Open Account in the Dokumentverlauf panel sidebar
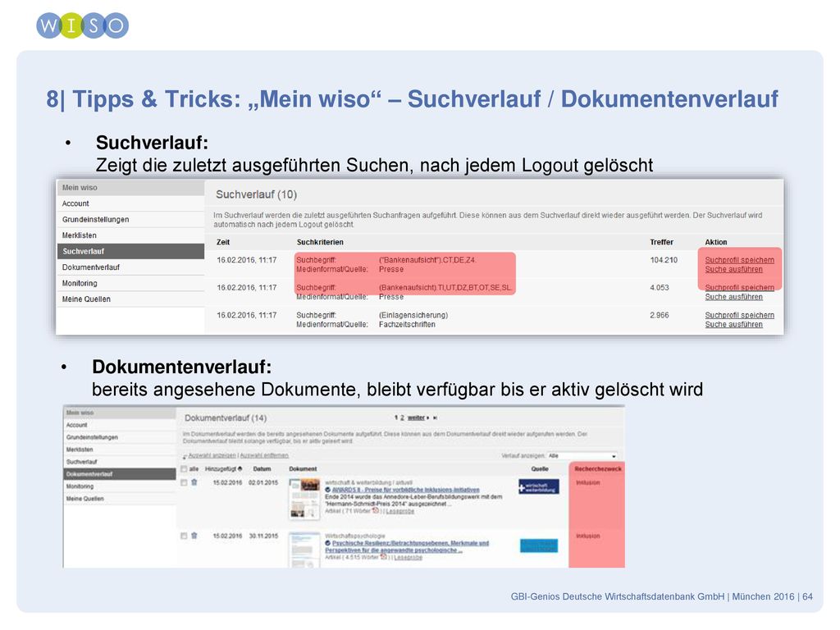840x630 pixels. 76,425
